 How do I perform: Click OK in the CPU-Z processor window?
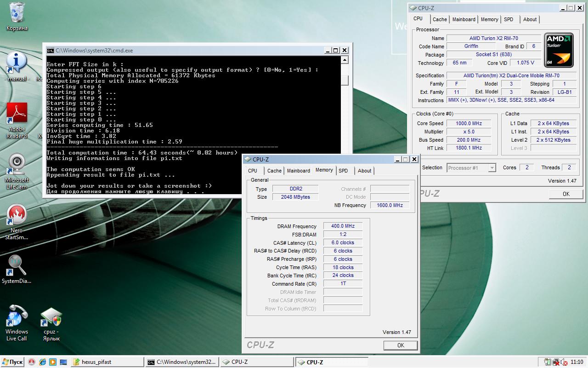[566, 194]
